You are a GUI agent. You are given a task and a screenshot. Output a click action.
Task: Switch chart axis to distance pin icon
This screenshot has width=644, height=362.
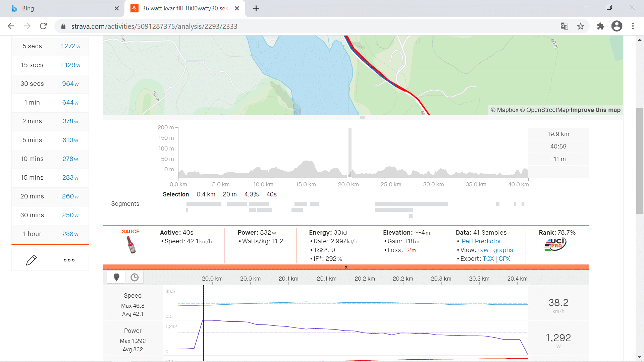116,277
